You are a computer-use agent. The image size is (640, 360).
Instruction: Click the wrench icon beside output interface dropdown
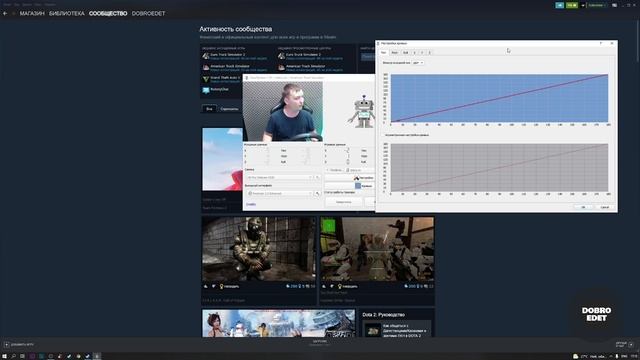(318, 193)
